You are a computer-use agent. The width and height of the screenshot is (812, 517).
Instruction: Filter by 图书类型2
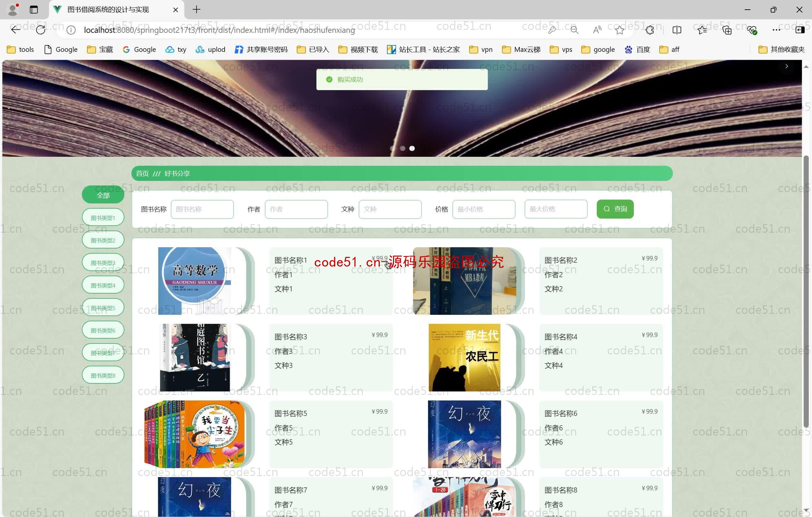click(103, 240)
